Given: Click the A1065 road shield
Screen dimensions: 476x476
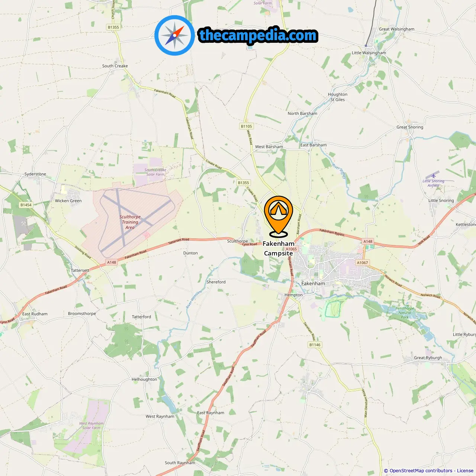Looking at the screenshot, I should [x=292, y=249].
